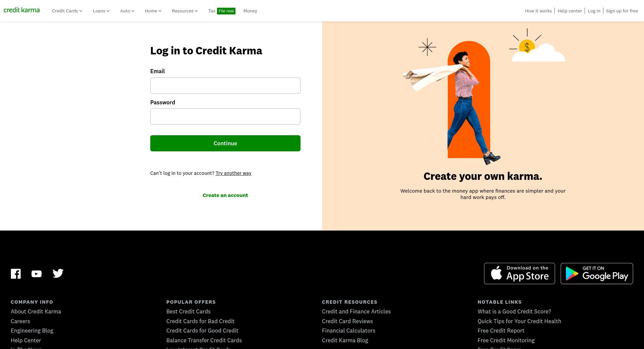Click the Credit Karma logo

coord(22,10)
